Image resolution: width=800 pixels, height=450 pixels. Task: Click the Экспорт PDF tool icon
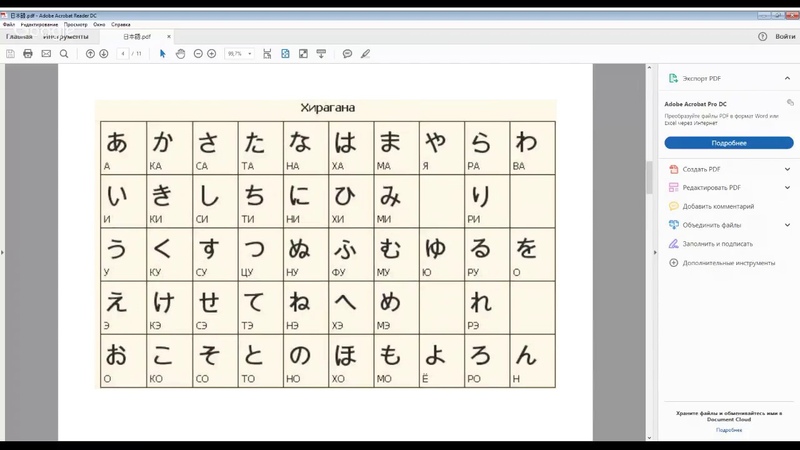coord(673,78)
